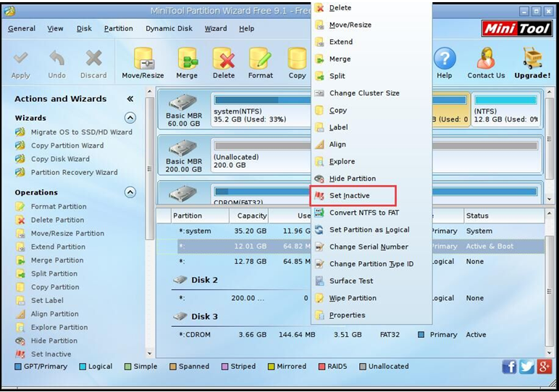Click the Undo arrow icon

pos(57,58)
